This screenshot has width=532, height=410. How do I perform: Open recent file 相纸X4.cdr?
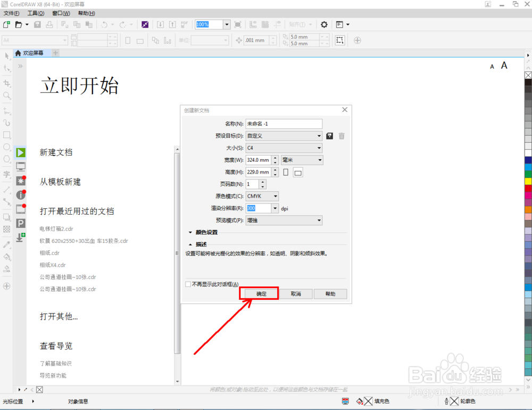pyautogui.click(x=53, y=265)
